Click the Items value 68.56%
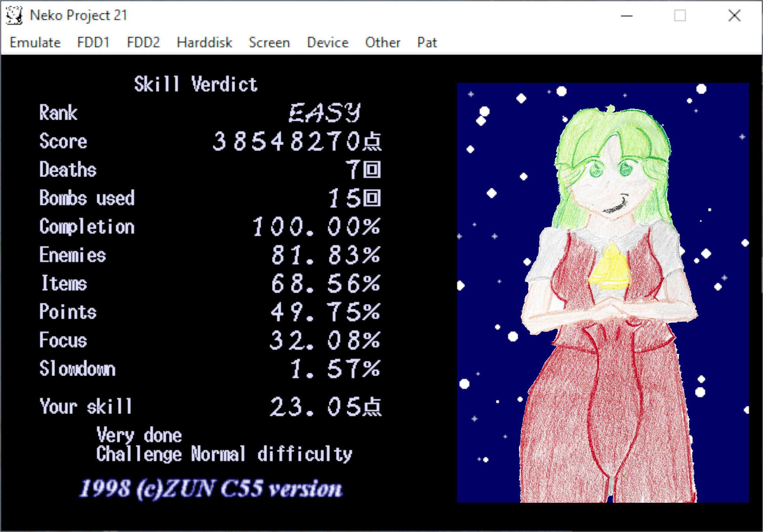Screen dimensions: 763x532 [326, 284]
